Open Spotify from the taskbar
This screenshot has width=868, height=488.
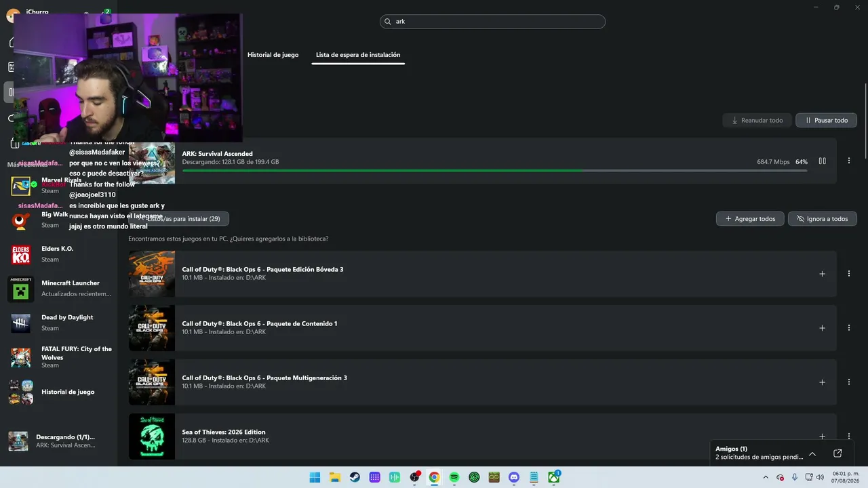tap(454, 477)
